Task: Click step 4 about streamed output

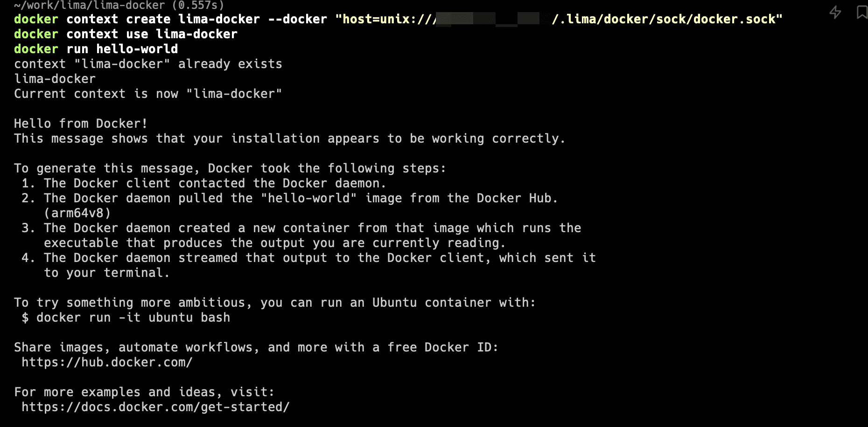Action: click(x=309, y=265)
